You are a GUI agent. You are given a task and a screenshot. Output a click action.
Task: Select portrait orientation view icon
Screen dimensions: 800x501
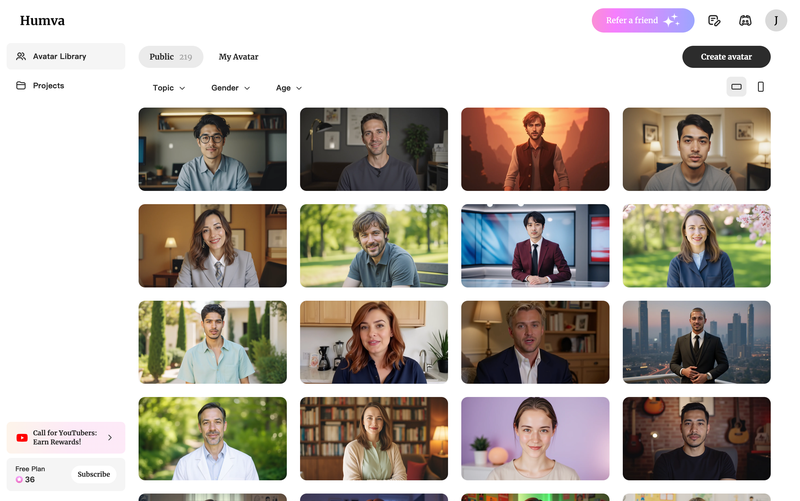761,87
